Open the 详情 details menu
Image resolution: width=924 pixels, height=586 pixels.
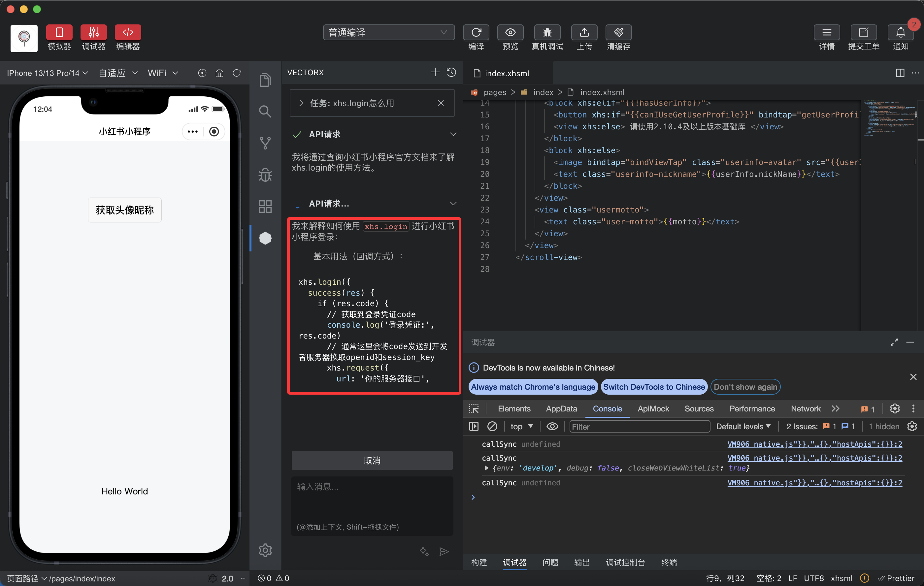click(x=827, y=33)
